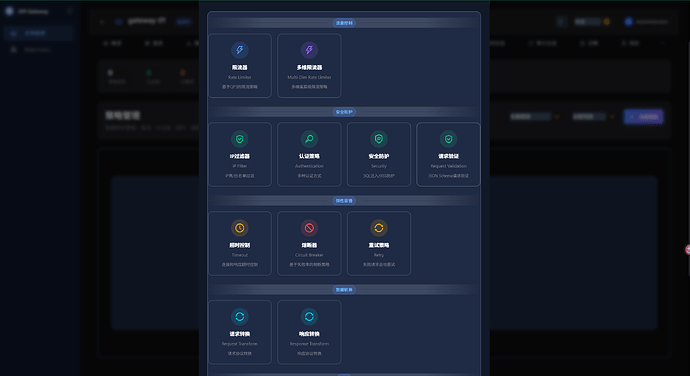Click the 流量控制 section badge

point(344,23)
